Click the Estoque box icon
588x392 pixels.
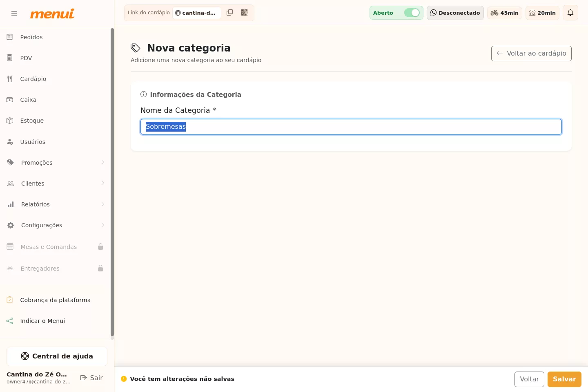click(10, 121)
